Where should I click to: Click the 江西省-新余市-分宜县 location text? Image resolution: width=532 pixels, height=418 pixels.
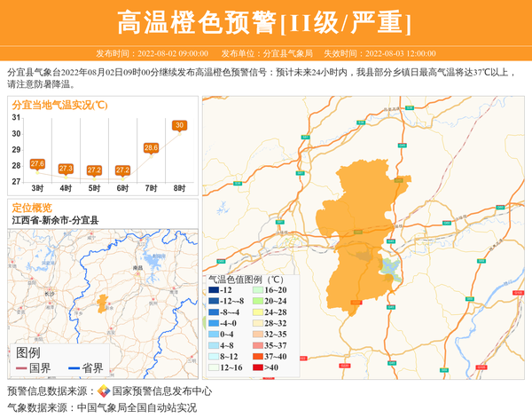55,220
